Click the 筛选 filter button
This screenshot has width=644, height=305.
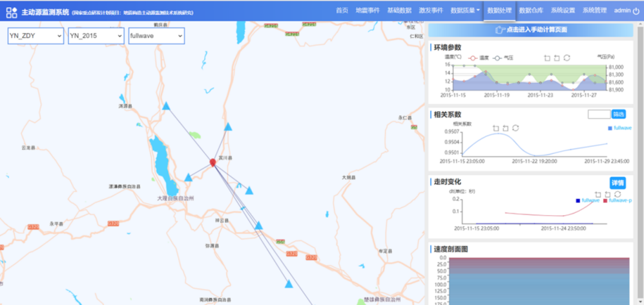click(619, 114)
